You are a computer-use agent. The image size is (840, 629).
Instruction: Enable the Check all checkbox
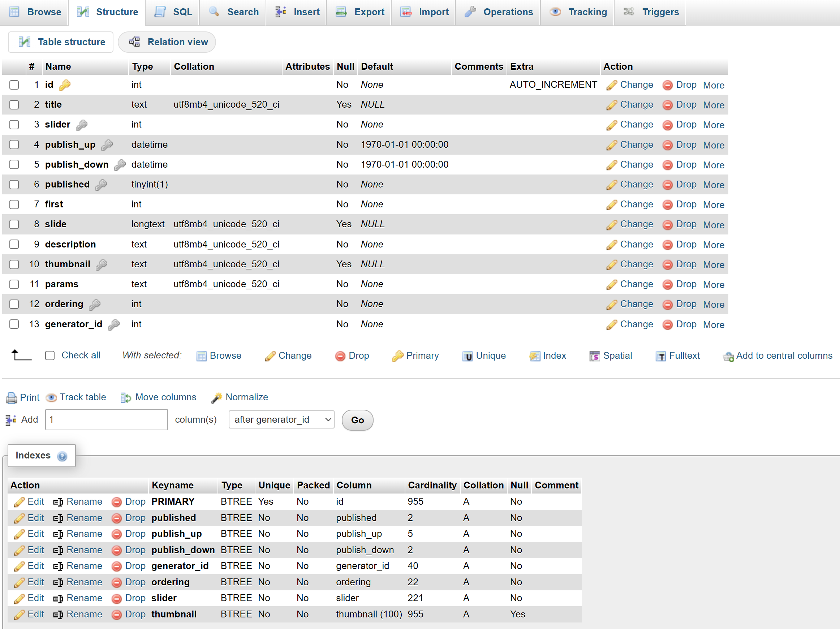50,356
